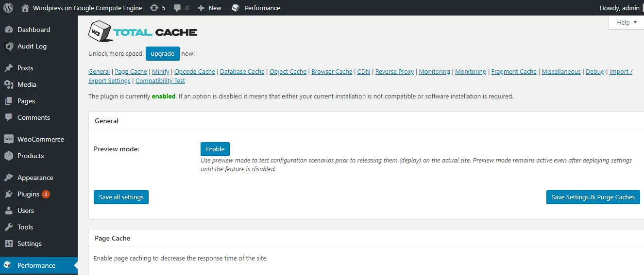644x275 pixels.
Task: Open Howdy, admin account menu
Action: (x=619, y=8)
